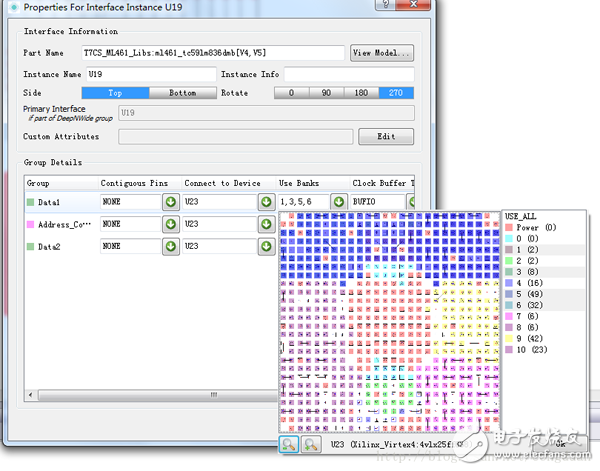Image resolution: width=600 pixels, height=471 pixels.
Task: Set rotation to 180 degrees
Action: (361, 93)
